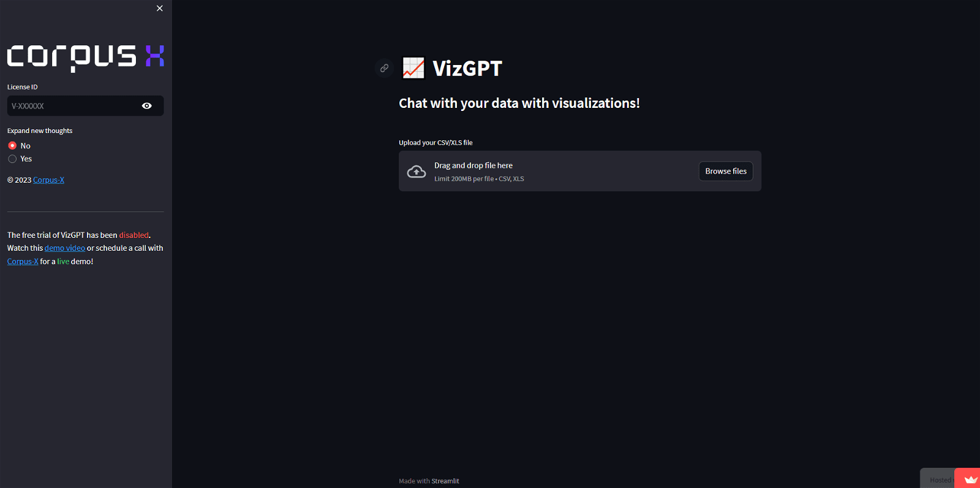Screen dimensions: 980x488
Task: Select No under Expand new thoughts
Action: click(12, 145)
